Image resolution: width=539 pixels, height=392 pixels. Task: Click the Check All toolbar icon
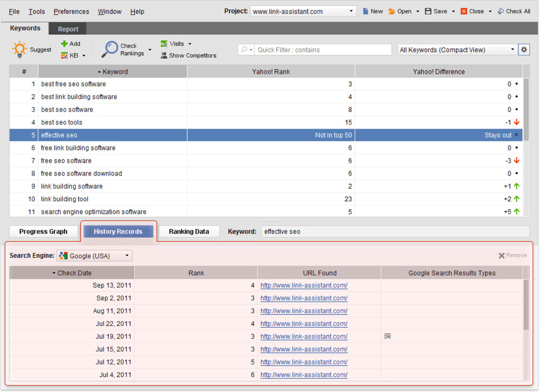(501, 11)
